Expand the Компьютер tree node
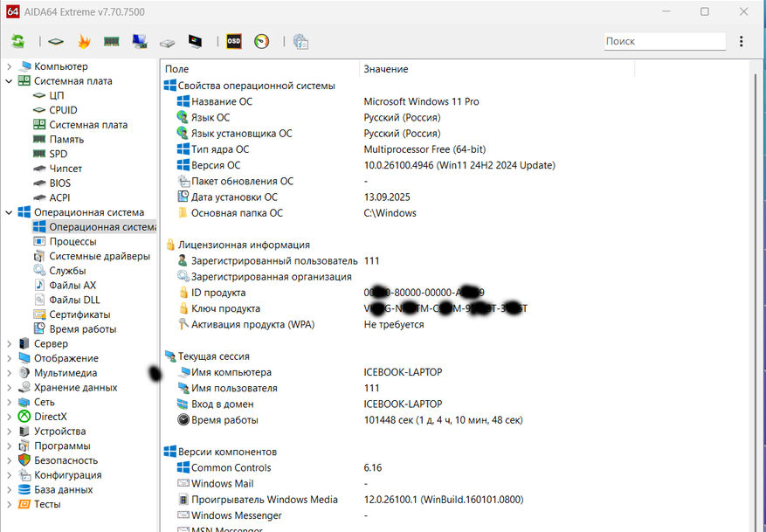The width and height of the screenshot is (766, 532). click(x=9, y=66)
